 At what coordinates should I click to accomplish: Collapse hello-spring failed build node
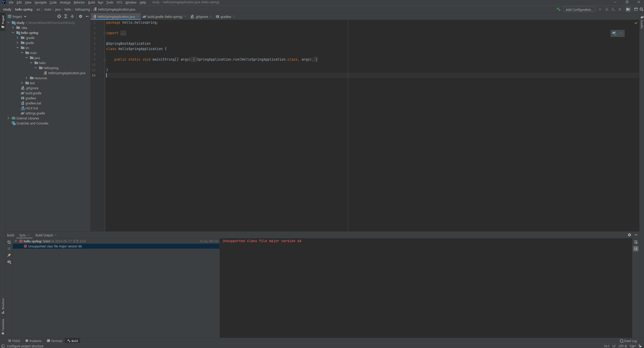coord(16,241)
